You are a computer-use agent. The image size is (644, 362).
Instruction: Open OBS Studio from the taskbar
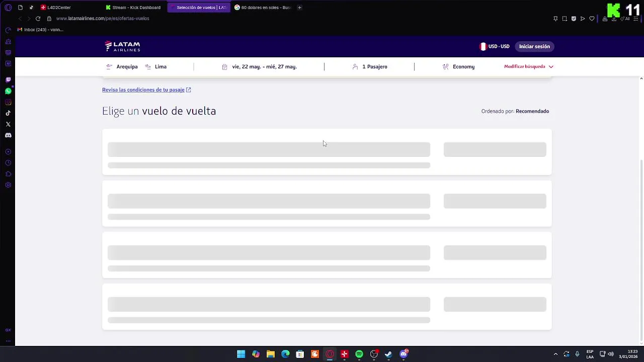point(374,354)
